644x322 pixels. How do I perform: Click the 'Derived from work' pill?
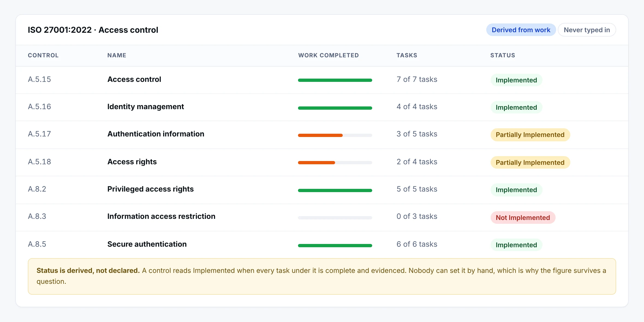[x=521, y=30]
